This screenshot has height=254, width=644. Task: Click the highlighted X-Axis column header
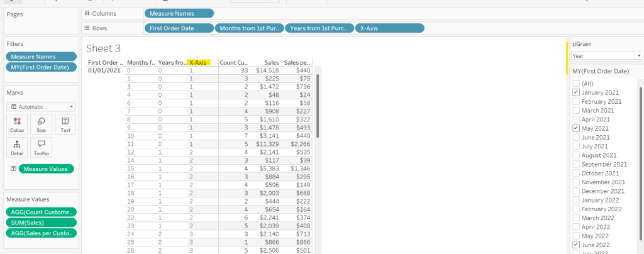199,62
